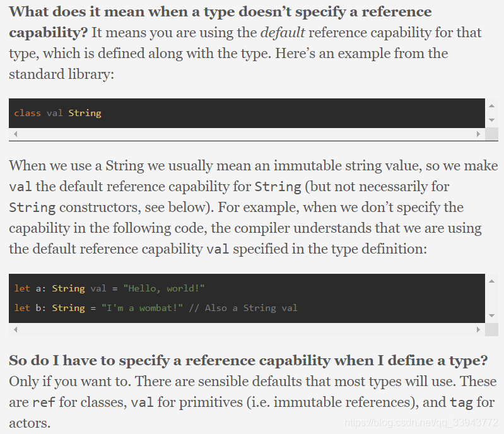Click the horizontal scrollbar track below first code block

tap(247, 134)
